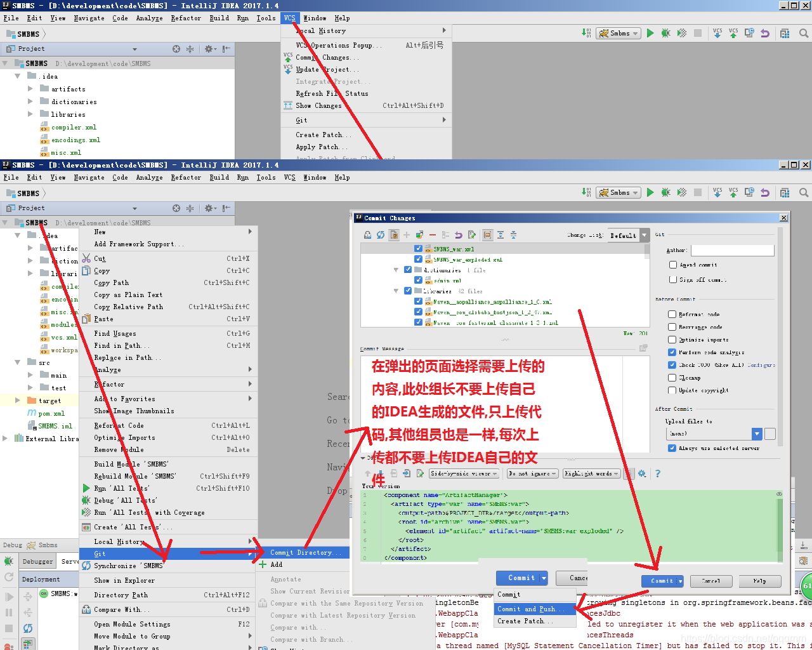The image size is (812, 650).
Task: Click blue question mark help icon in diff toolbar
Action: pyautogui.click(x=658, y=474)
